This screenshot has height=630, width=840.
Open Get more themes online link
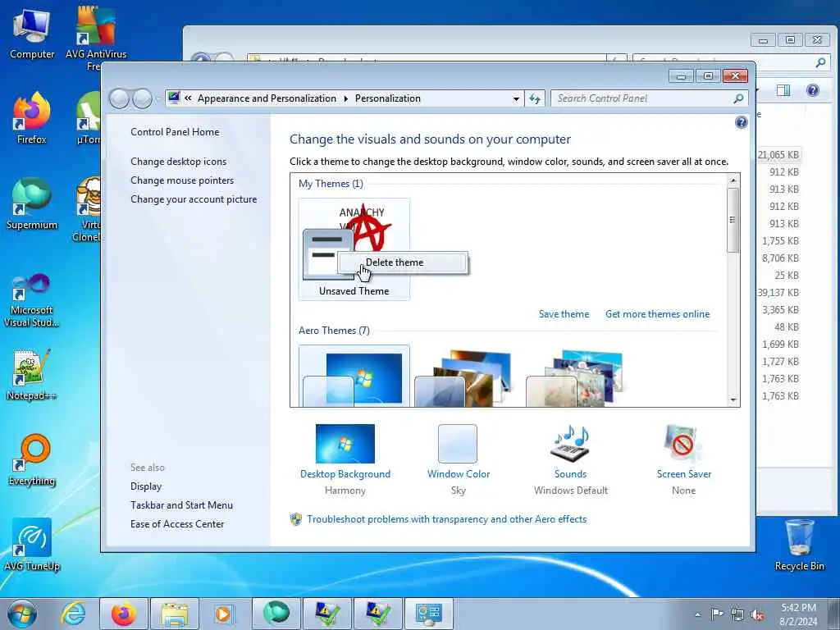(657, 314)
